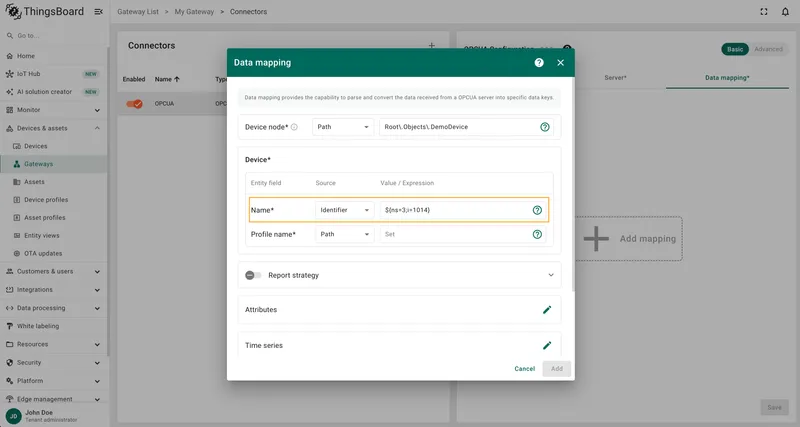Expand Edge management menu
This screenshot has height=427, width=800.
(x=97, y=399)
